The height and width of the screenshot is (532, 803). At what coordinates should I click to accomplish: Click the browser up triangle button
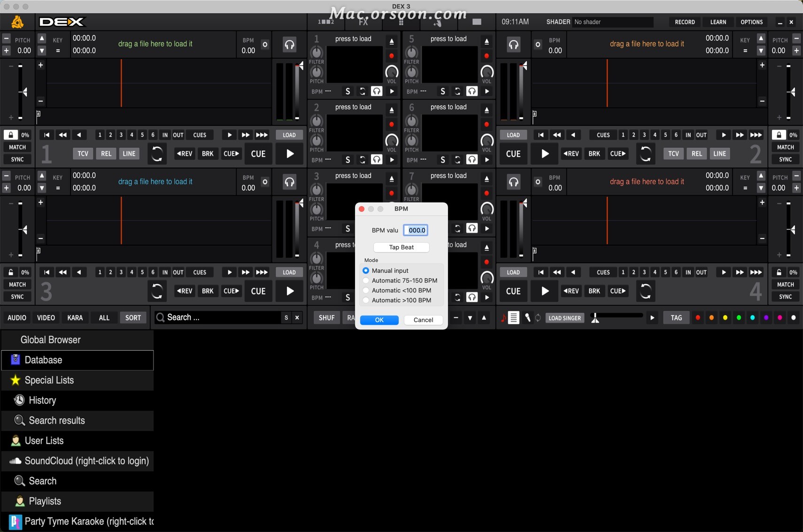click(484, 318)
